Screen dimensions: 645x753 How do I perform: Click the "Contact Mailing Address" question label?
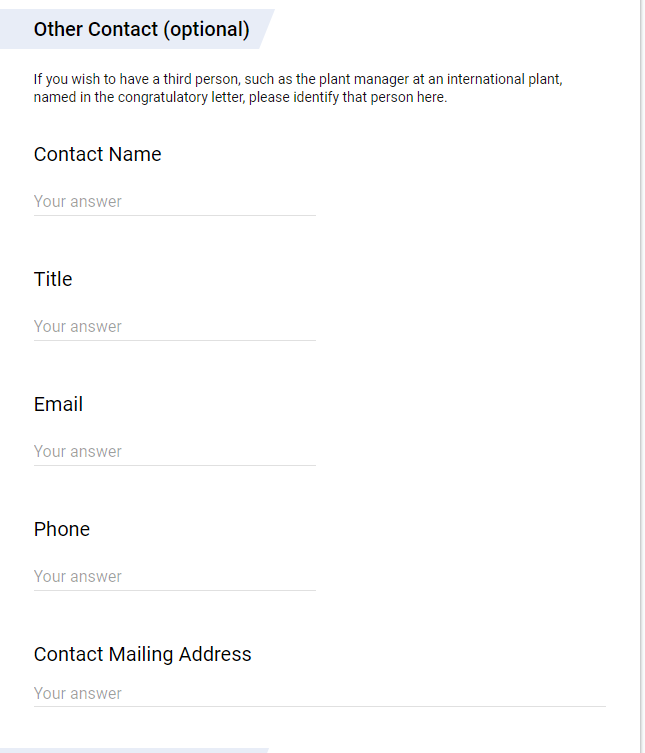click(142, 654)
